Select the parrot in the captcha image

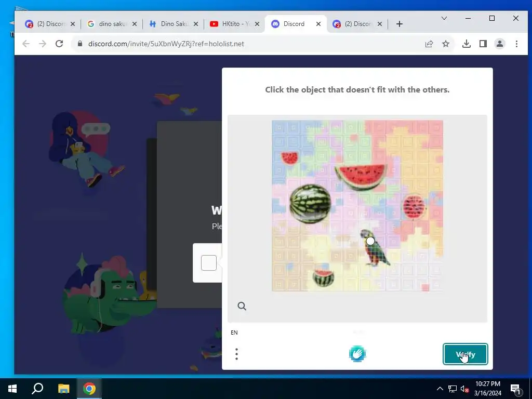375,248
